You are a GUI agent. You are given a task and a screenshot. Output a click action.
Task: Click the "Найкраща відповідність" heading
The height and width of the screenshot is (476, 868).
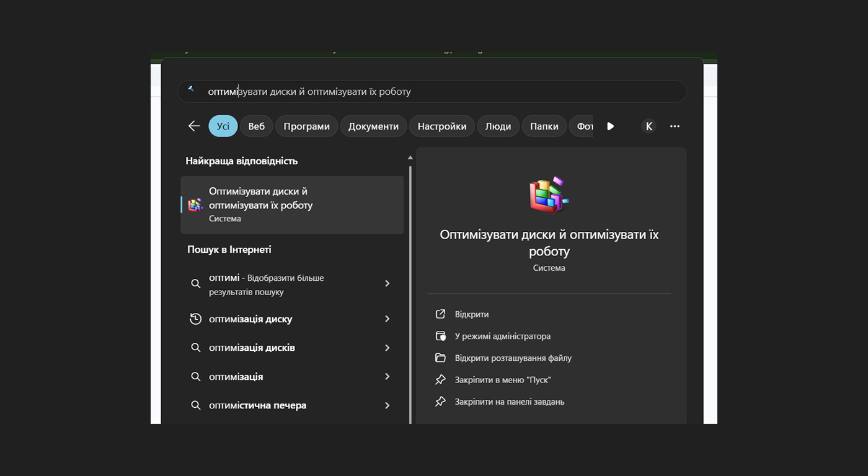click(x=242, y=161)
